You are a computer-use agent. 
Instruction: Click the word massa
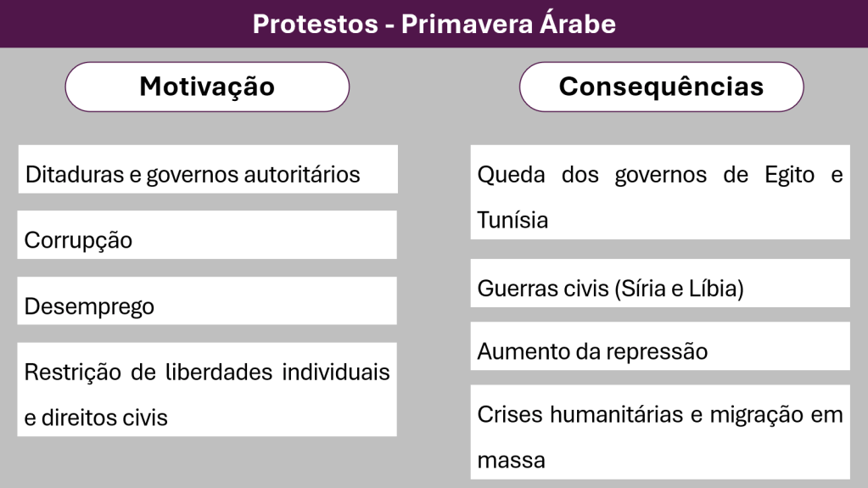click(x=511, y=461)
